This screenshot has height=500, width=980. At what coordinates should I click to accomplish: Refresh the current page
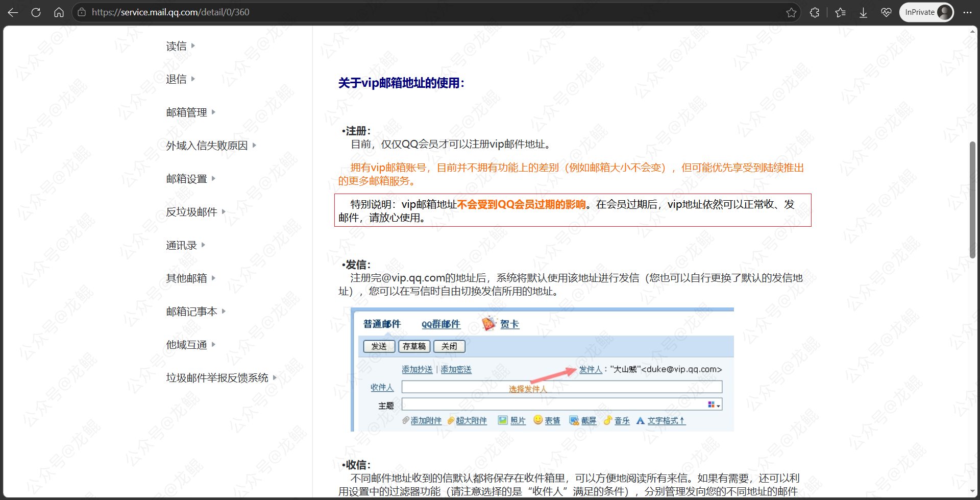point(36,12)
